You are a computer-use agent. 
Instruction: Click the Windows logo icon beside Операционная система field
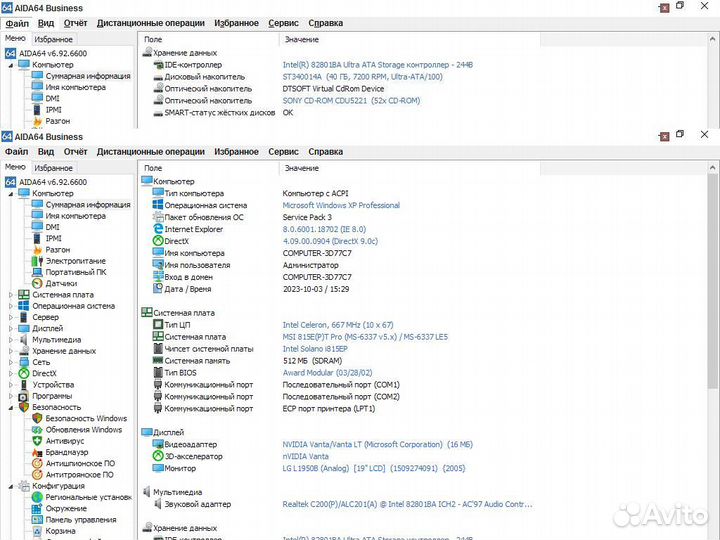pyautogui.click(x=158, y=205)
